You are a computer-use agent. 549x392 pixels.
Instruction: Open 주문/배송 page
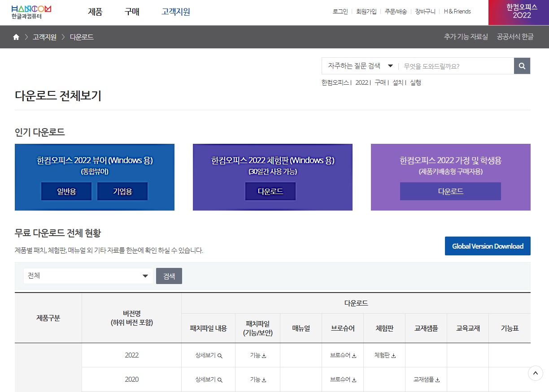396,12
